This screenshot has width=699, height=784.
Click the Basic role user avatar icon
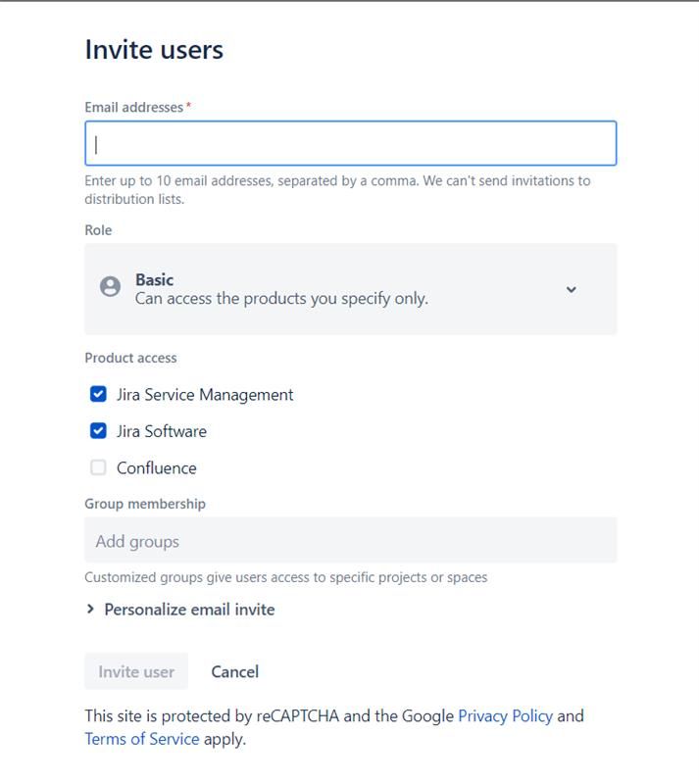click(x=110, y=286)
